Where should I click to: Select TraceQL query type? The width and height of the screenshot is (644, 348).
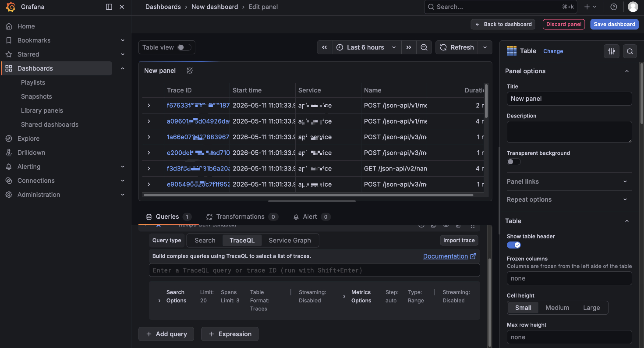[242, 240]
